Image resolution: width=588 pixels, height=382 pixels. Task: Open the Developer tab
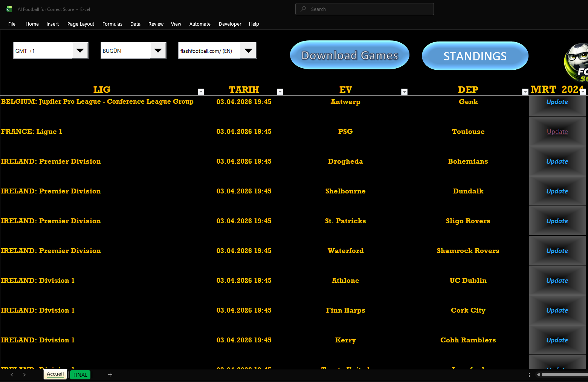pos(230,24)
